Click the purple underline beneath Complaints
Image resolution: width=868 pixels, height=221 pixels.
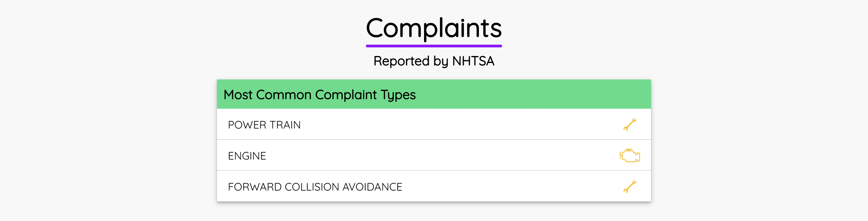(434, 46)
